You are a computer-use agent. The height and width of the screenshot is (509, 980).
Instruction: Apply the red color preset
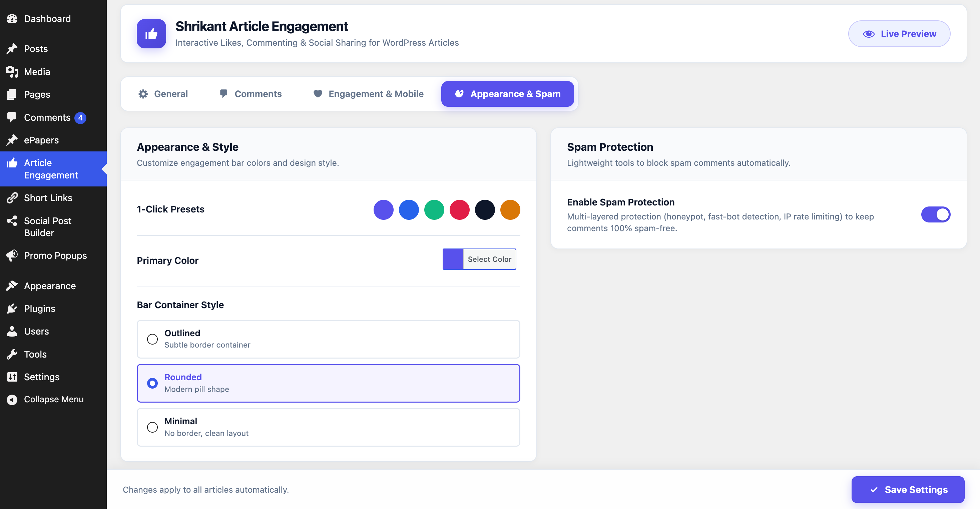click(460, 209)
